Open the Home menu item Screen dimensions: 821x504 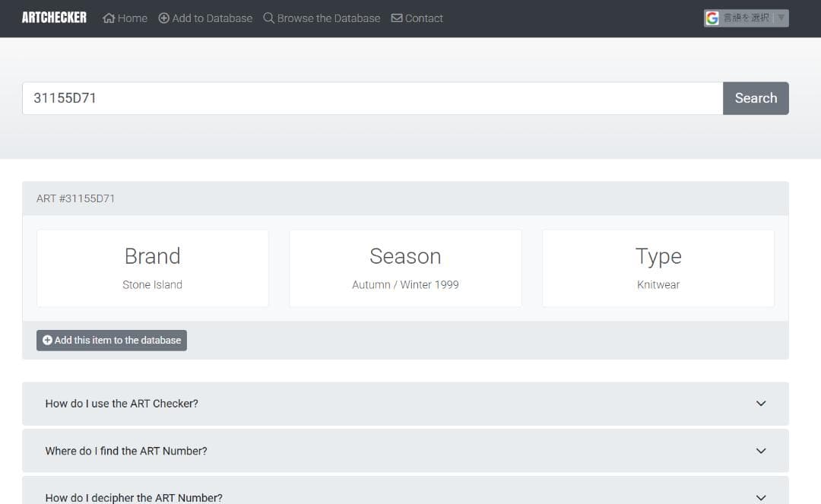point(132,18)
